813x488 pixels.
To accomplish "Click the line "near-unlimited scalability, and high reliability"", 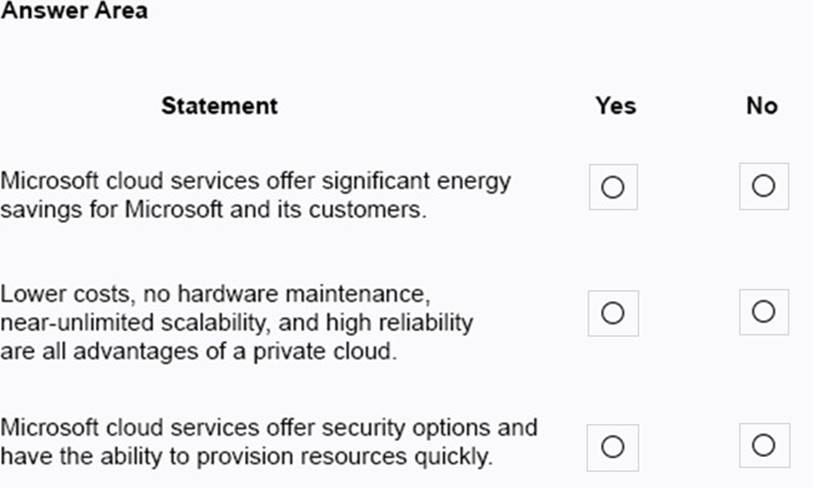I will 236,323.
